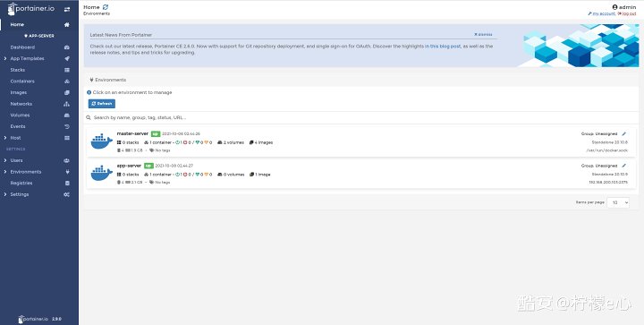The image size is (644, 325).
Task: Click the Networks sitemap icon
Action: point(66,104)
